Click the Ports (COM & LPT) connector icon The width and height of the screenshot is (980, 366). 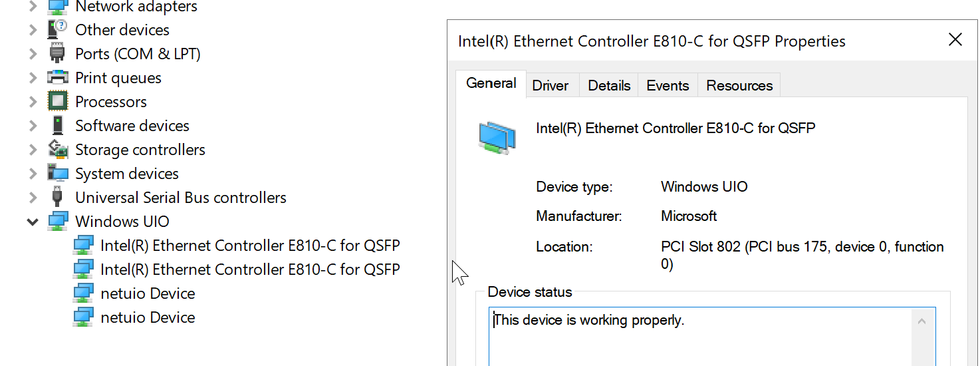58,54
